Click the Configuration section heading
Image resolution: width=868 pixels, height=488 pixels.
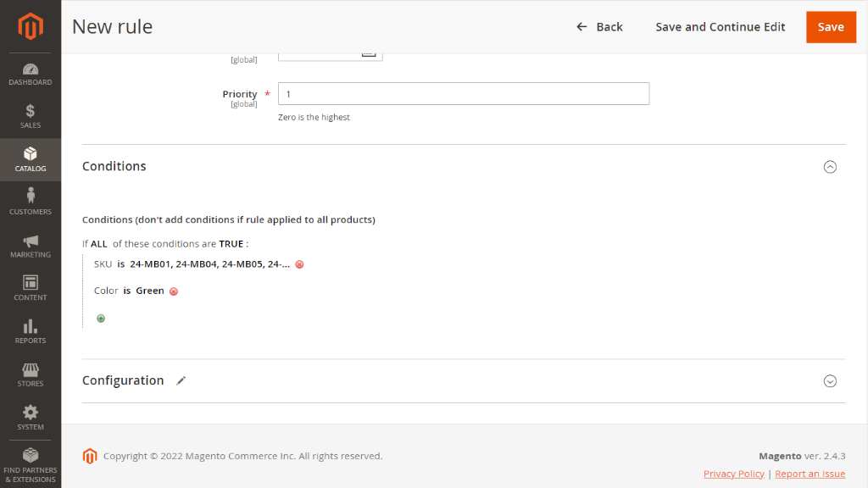pyautogui.click(x=123, y=380)
